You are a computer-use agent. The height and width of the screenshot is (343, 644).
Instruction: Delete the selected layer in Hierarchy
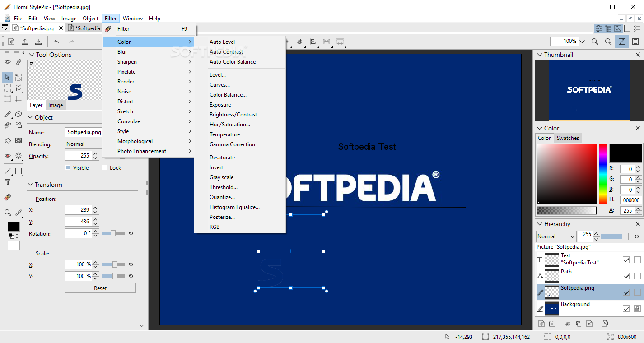pos(589,324)
